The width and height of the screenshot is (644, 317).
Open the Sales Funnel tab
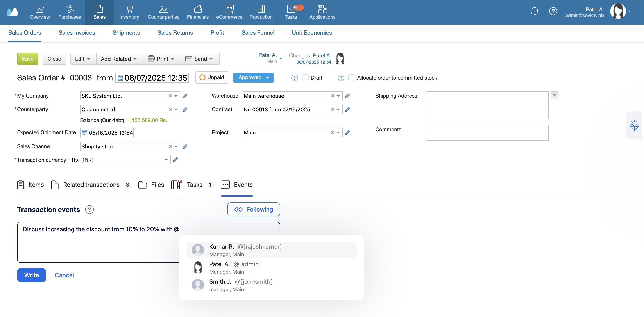pos(258,33)
